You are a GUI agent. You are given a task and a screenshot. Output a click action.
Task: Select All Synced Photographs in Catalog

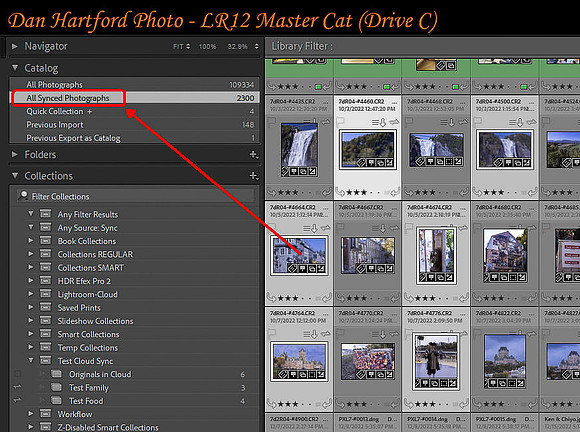coord(134,98)
